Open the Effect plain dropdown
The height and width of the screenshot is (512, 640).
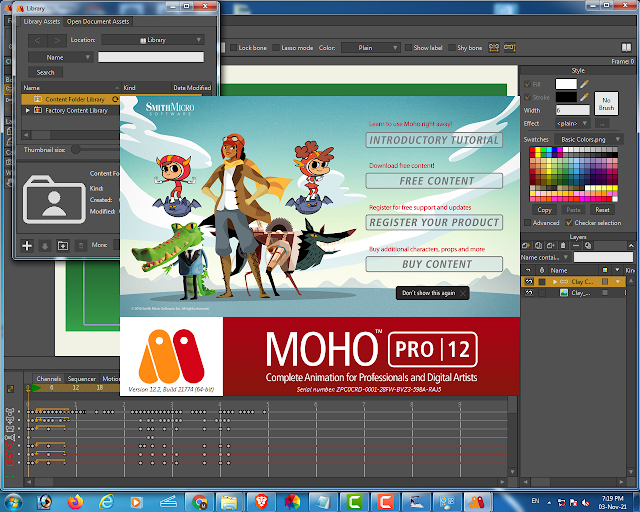573,123
